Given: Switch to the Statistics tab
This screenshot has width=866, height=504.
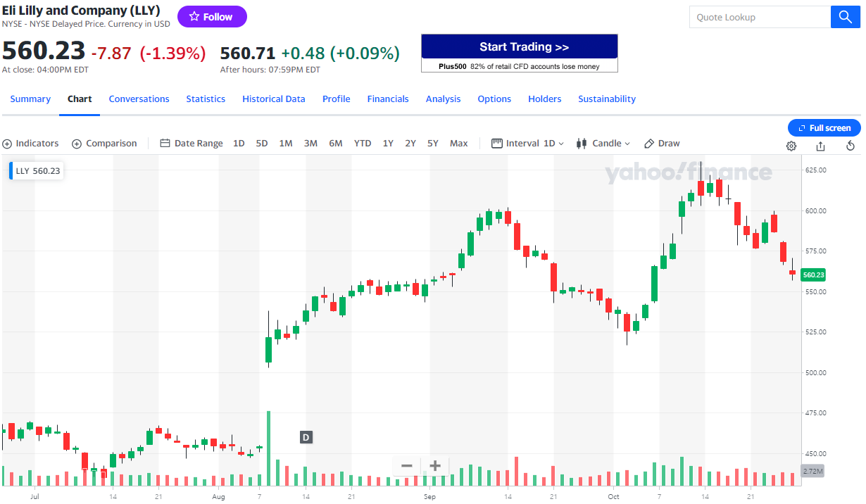Looking at the screenshot, I should pyautogui.click(x=206, y=99).
